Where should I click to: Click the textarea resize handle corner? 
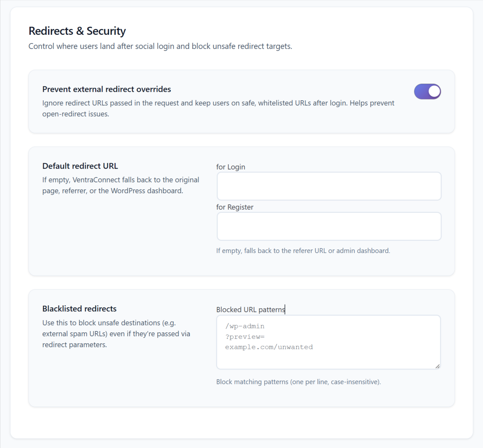[437, 366]
